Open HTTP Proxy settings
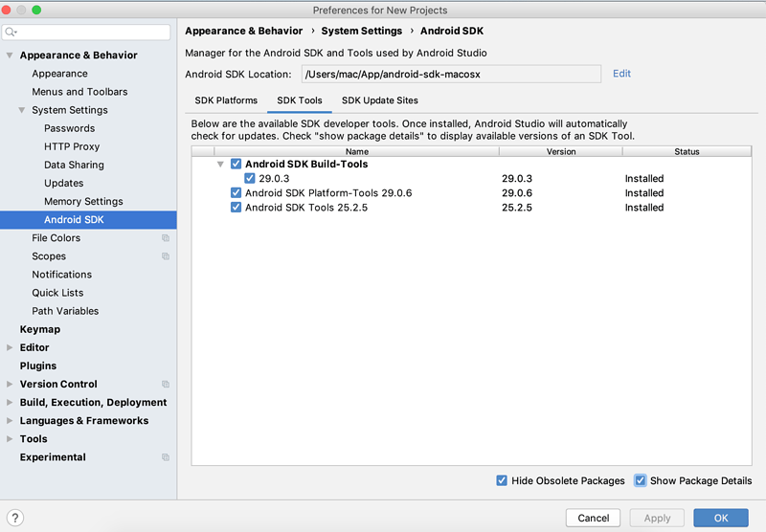This screenshot has width=766, height=532. [x=72, y=146]
